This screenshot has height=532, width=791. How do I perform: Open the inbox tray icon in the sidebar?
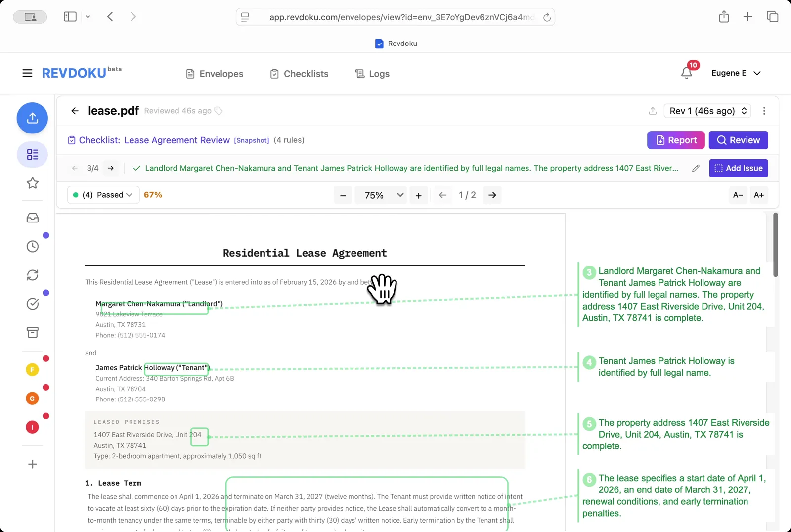click(32, 218)
